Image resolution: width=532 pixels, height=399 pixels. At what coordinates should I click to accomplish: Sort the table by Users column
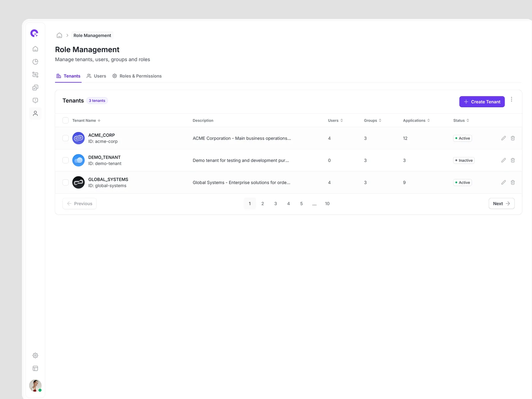(335, 120)
